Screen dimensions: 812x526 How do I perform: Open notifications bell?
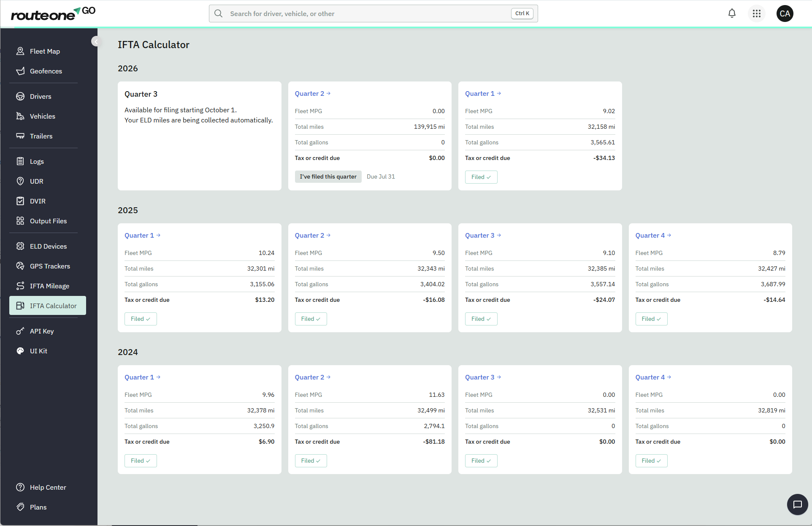tap(732, 14)
